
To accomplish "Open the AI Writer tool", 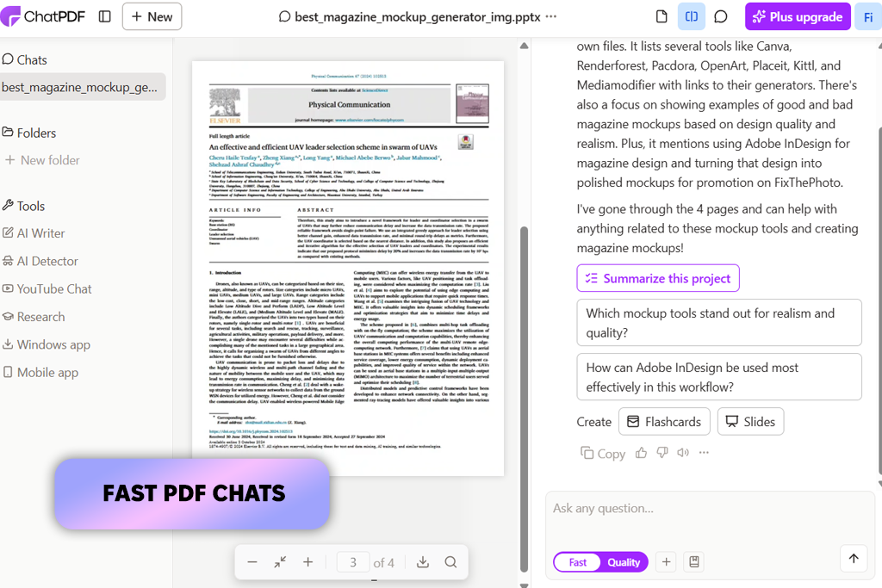I will [x=34, y=232].
